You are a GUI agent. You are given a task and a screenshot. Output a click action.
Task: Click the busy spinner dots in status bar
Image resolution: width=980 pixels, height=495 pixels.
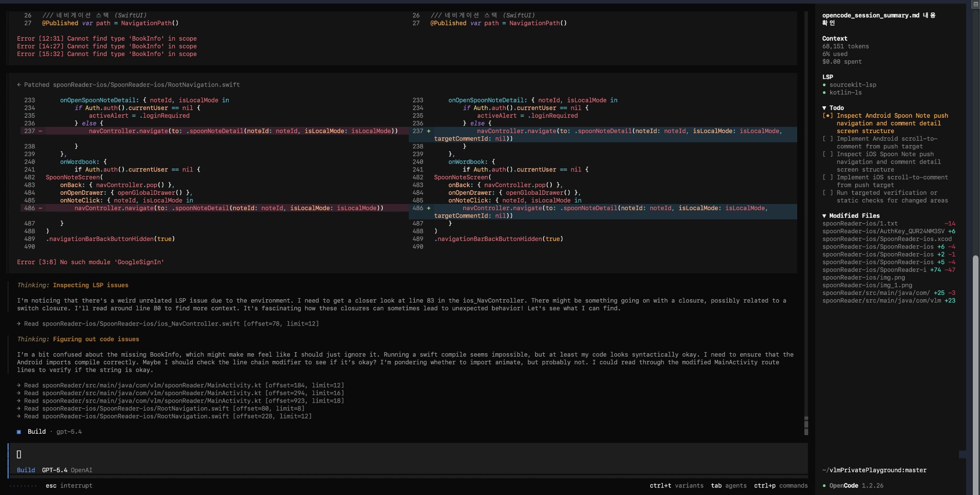(x=22, y=485)
